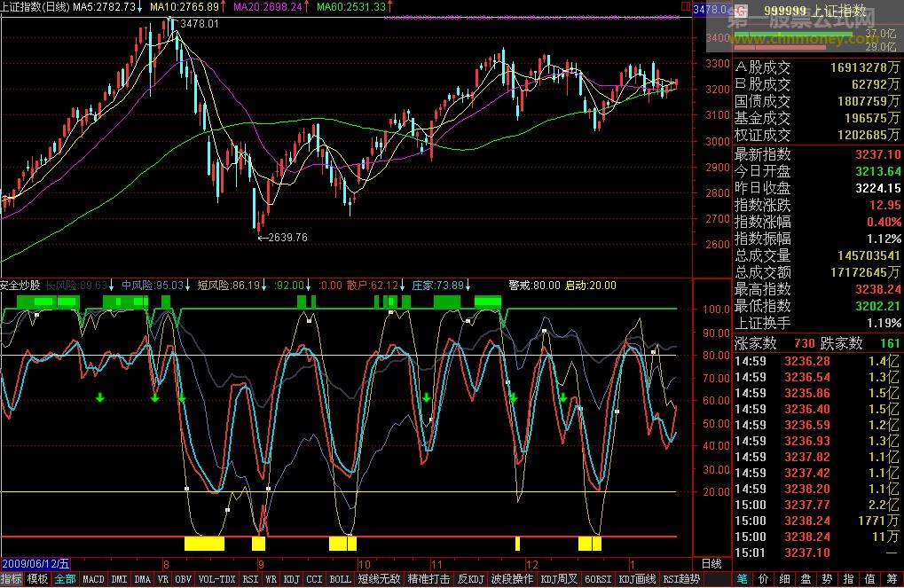Open the 反KDJ indicator tab
This screenshot has height=588, width=904.
(470, 579)
